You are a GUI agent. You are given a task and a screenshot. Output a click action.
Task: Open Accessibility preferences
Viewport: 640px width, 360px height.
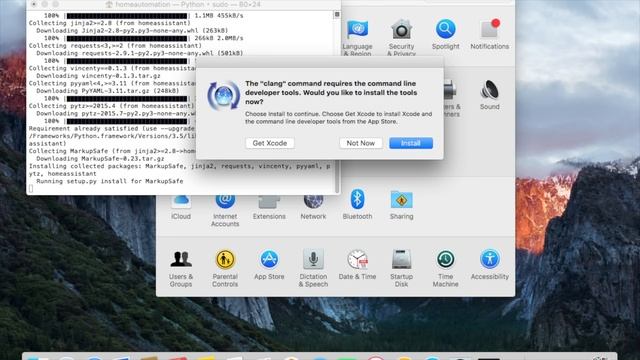point(489,265)
